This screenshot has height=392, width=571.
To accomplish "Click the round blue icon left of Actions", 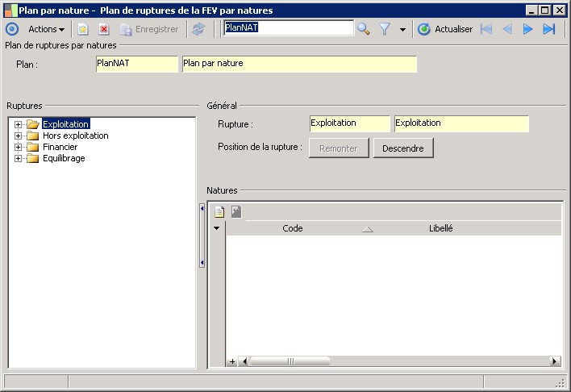I will [x=12, y=29].
